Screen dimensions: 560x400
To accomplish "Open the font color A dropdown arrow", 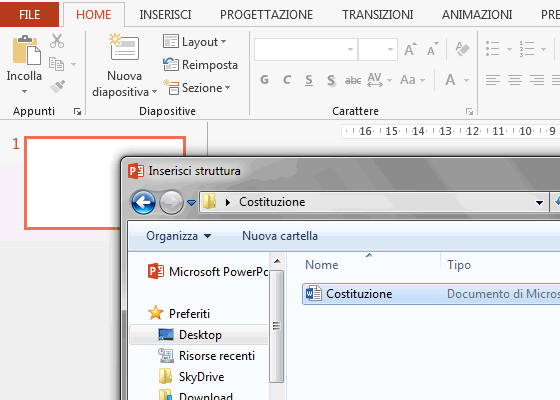I will click(466, 80).
